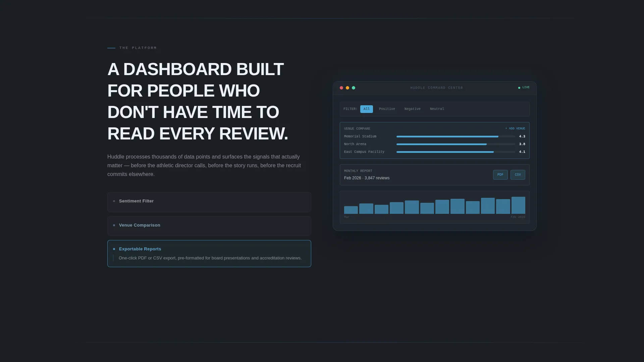The height and width of the screenshot is (362, 644).
Task: Click The Platform section label
Action: tap(138, 48)
